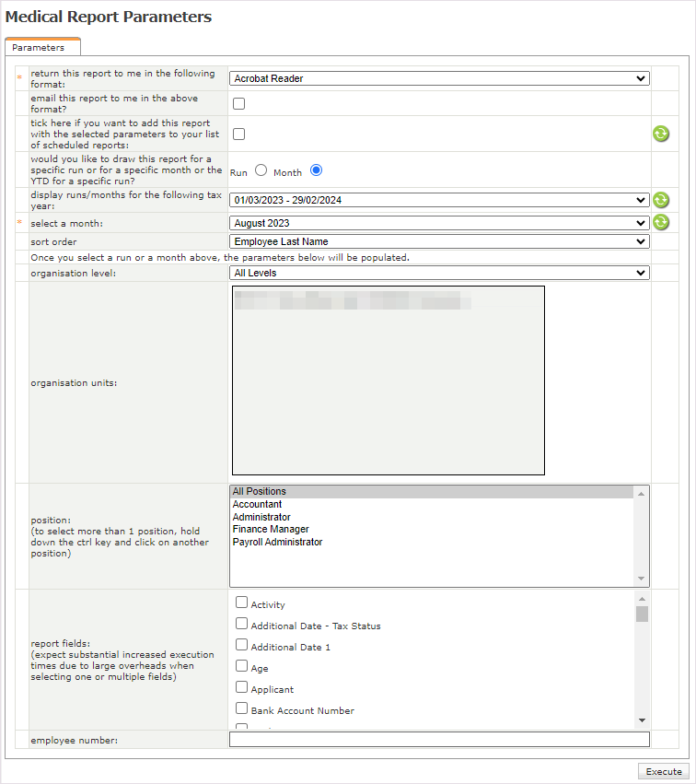Choose Payroll Administrator in position list
696x784 pixels.
[277, 543]
